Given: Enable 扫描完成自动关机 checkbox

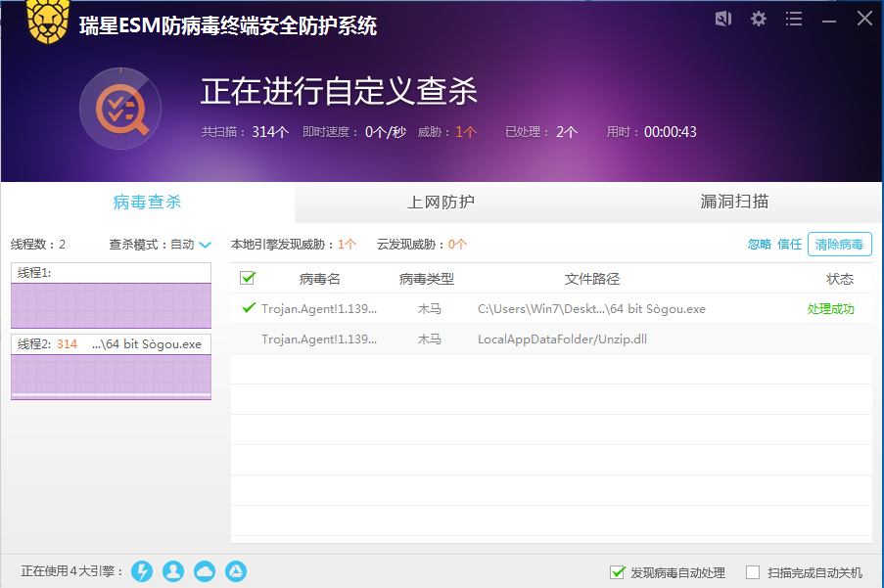Looking at the screenshot, I should (753, 572).
